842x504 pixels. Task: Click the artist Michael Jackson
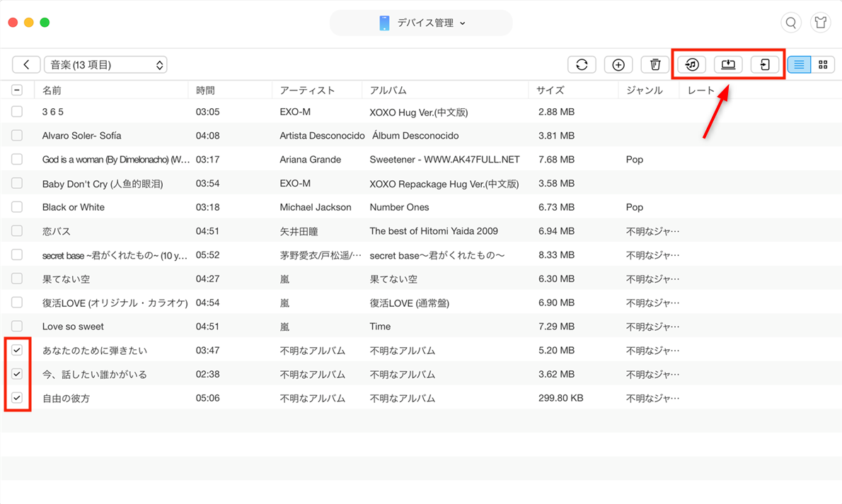pyautogui.click(x=316, y=207)
